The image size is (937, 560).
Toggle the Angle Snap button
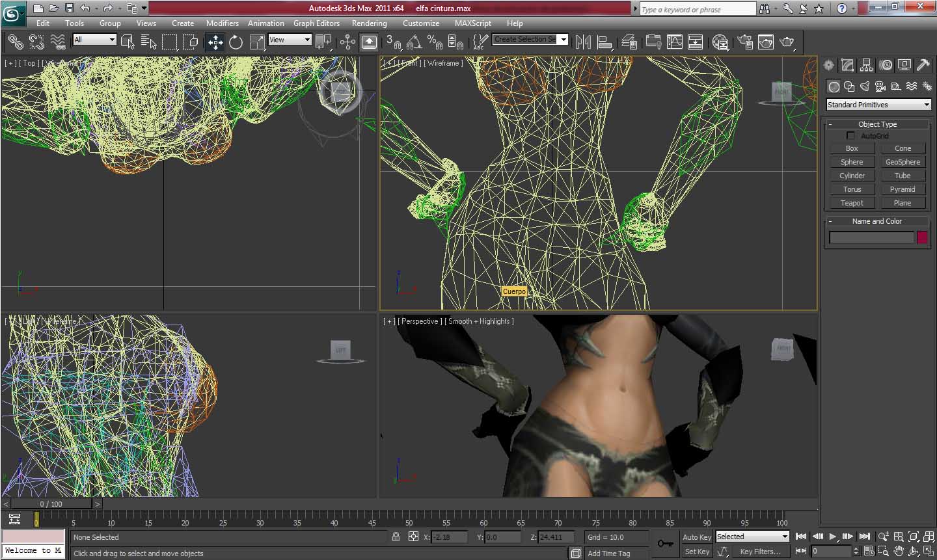(414, 42)
